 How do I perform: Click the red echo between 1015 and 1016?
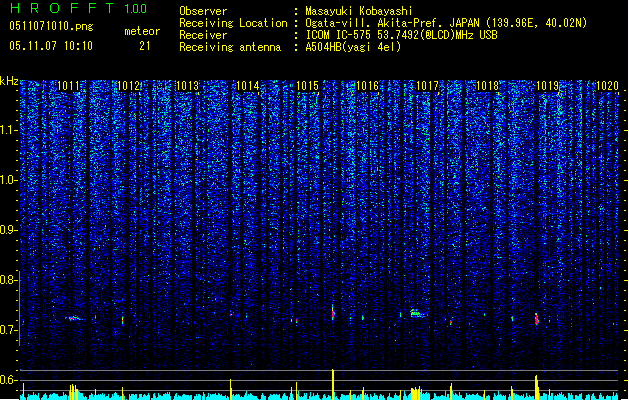click(x=333, y=313)
